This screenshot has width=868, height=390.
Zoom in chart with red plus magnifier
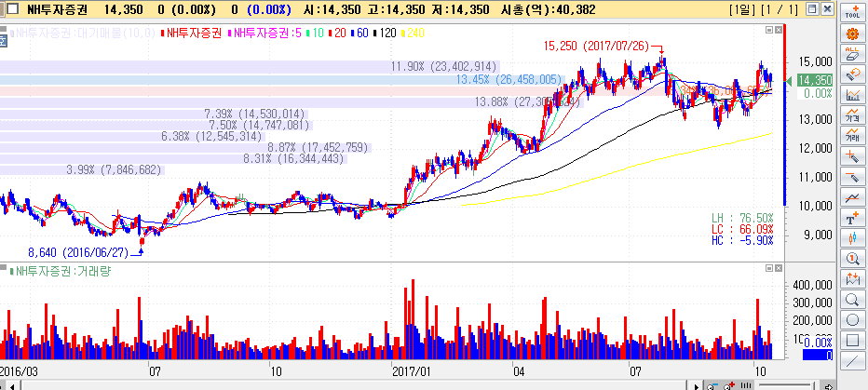tap(729, 385)
